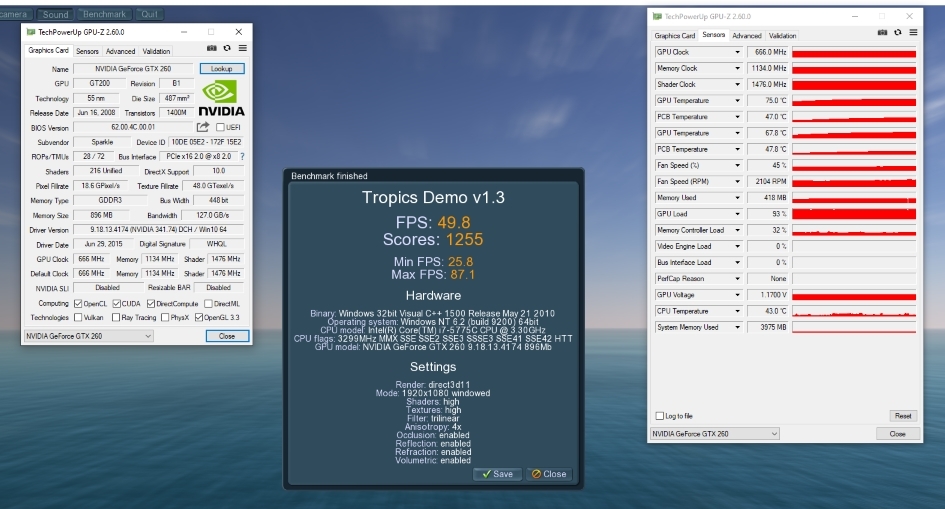Toggle the OpenCL checkbox

78,304
